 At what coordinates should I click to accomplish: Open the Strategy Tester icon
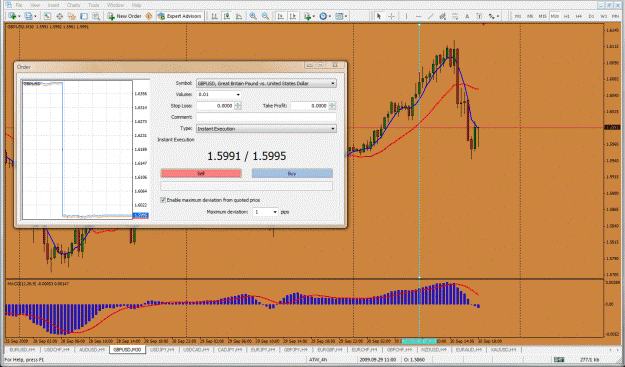pyautogui.click(x=96, y=16)
